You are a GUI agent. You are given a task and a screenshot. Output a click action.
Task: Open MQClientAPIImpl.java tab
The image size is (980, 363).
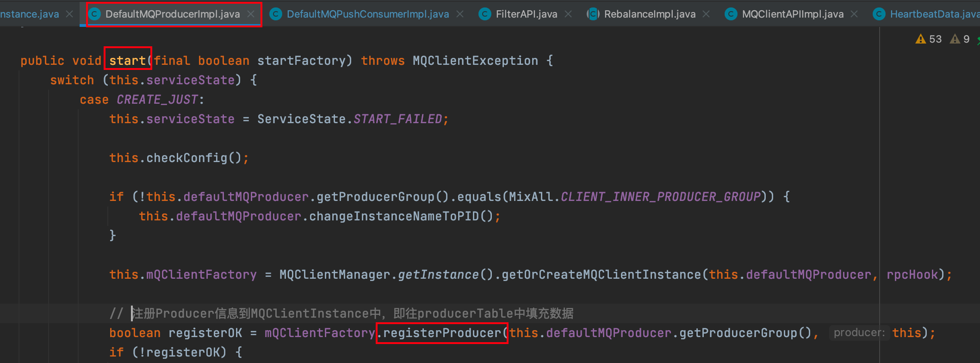793,14
